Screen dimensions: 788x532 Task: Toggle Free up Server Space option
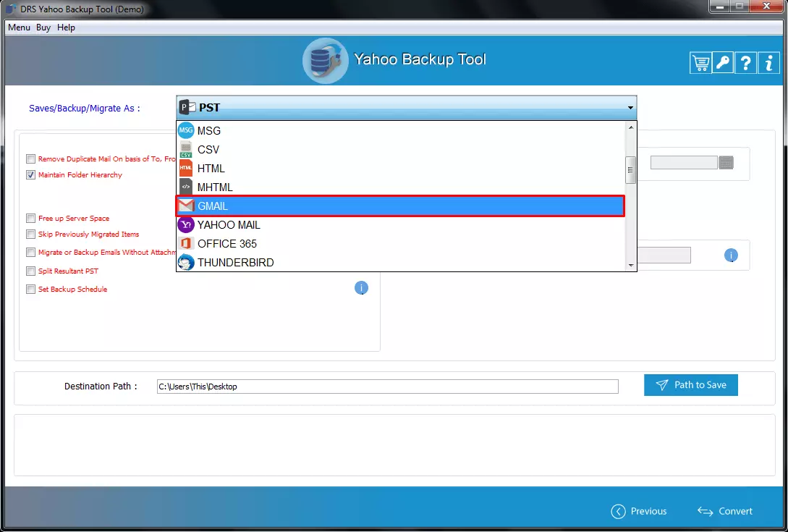30,219
